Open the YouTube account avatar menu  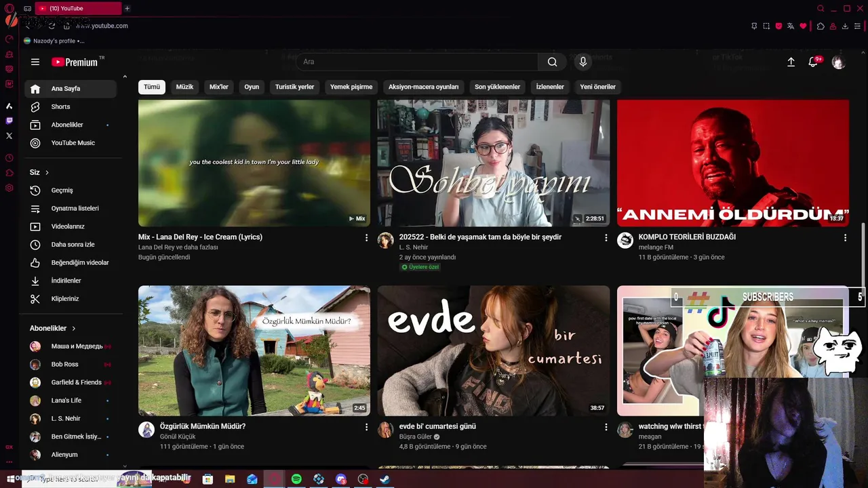pyautogui.click(x=839, y=62)
